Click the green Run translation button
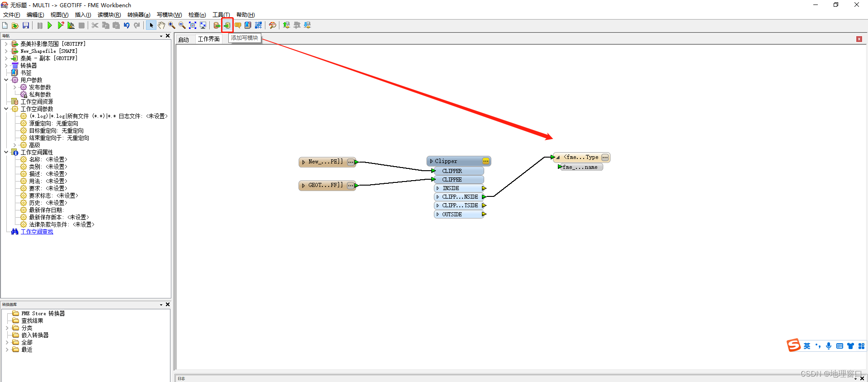The image size is (868, 382). coord(50,25)
